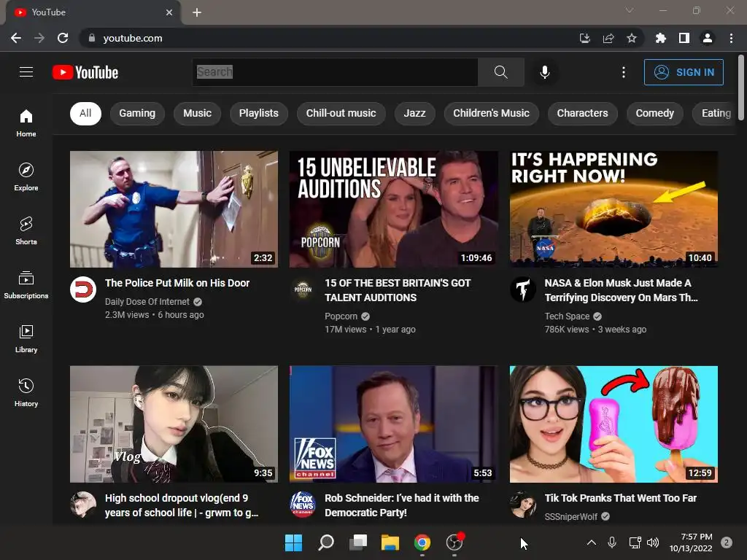The image size is (747, 560).
Task: Click the search magnifier button
Action: [x=500, y=72]
